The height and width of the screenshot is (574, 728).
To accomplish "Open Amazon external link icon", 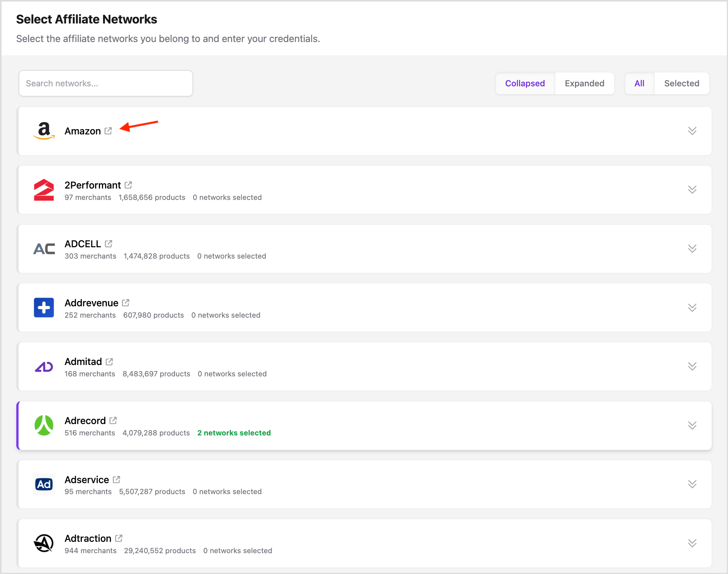I will pos(108,131).
